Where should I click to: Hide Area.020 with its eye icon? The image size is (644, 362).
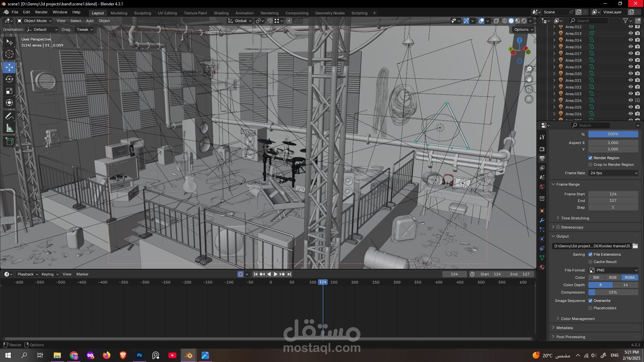pyautogui.click(x=631, y=74)
